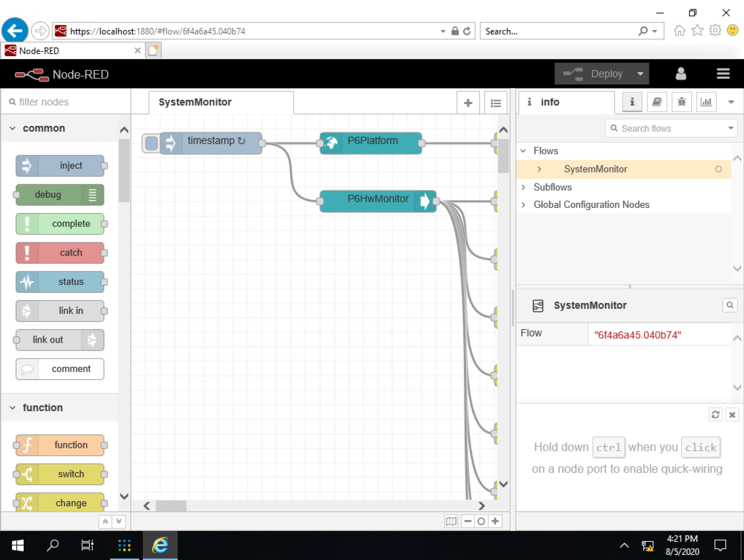Click the filter nodes search field
744x560 pixels.
(68, 102)
